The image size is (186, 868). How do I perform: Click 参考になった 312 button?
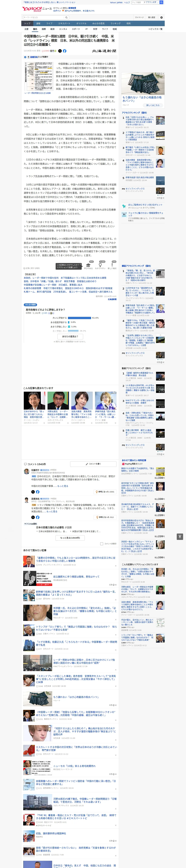tap(105, 517)
